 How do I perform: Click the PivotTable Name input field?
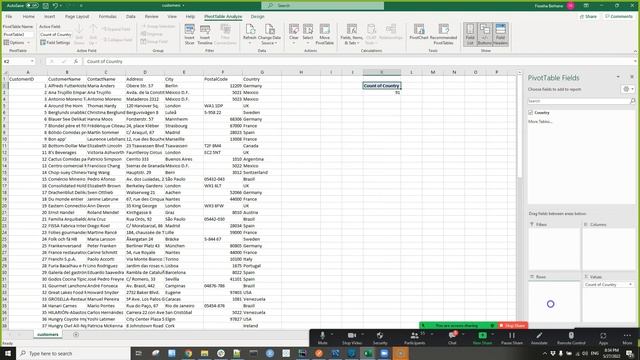[x=18, y=35]
